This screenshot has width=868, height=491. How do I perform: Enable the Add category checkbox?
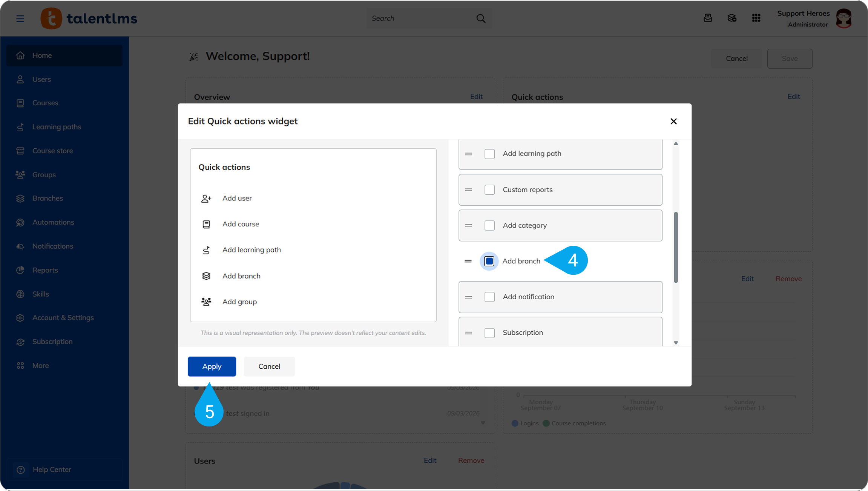pos(489,226)
